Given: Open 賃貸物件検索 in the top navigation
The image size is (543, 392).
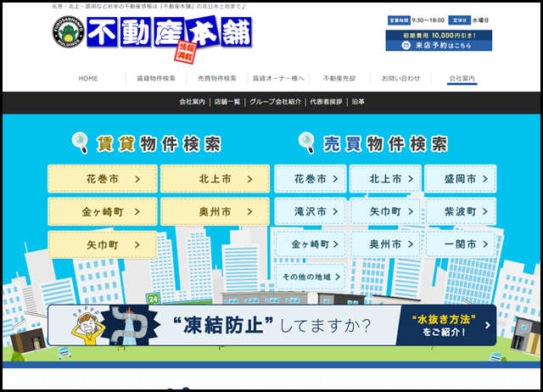Looking at the screenshot, I should [156, 79].
